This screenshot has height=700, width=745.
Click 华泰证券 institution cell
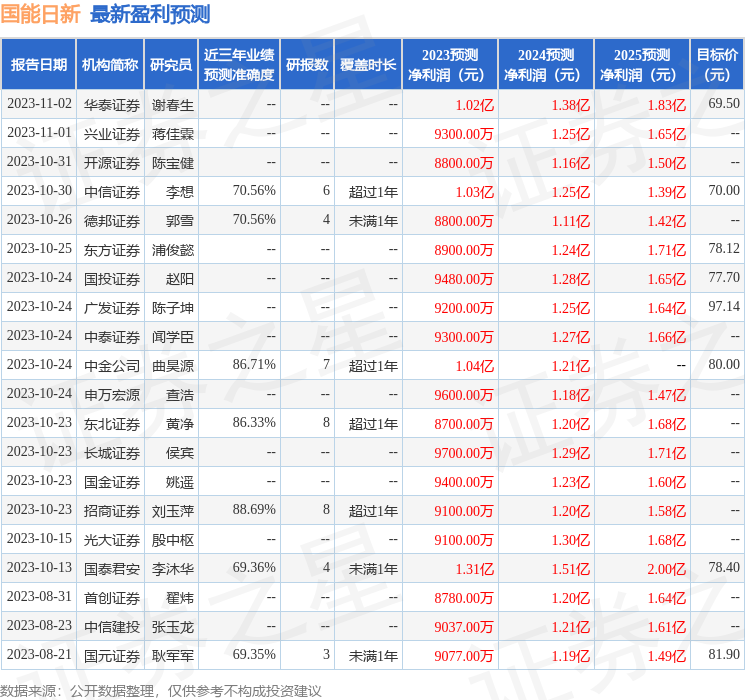pyautogui.click(x=112, y=105)
